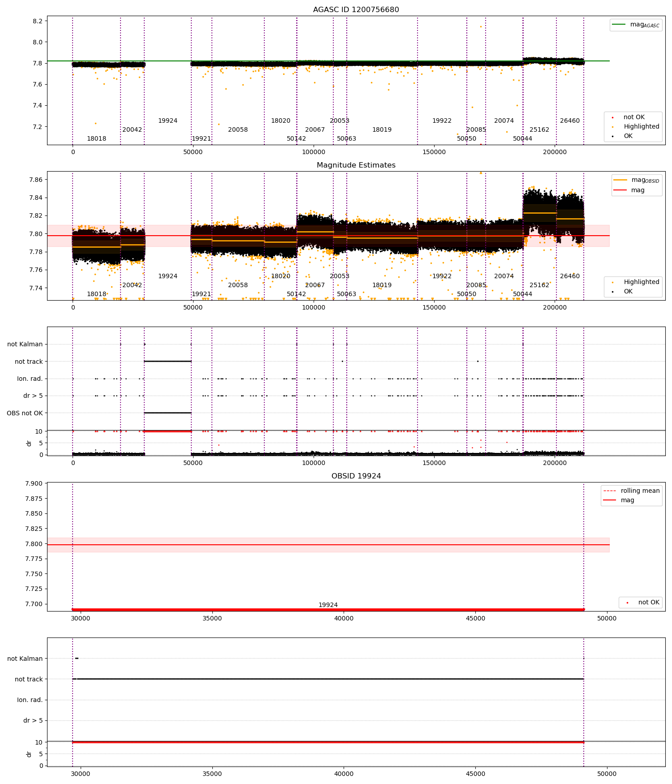Select 'not OK' in the AGASC panel legend
672x784 pixels.
(x=634, y=117)
